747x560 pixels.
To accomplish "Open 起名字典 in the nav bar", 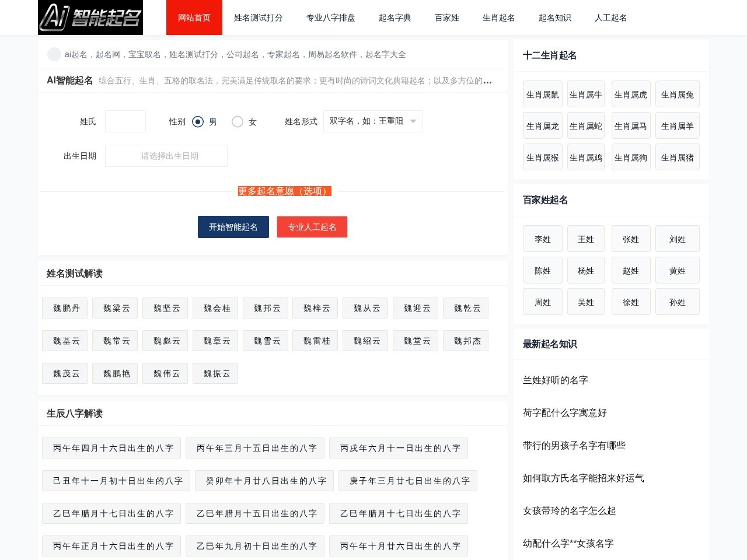I will coord(395,17).
